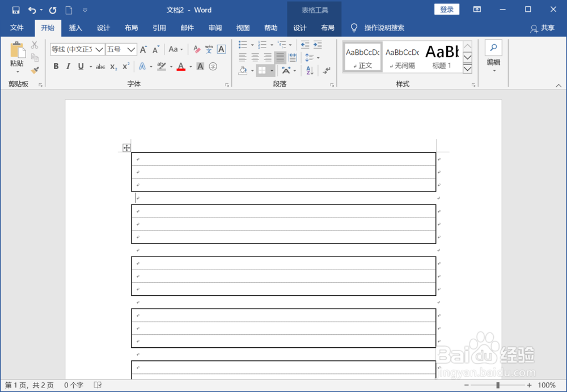This screenshot has height=392, width=567.
Task: Increase font size with the grow font icon
Action: pos(143,49)
